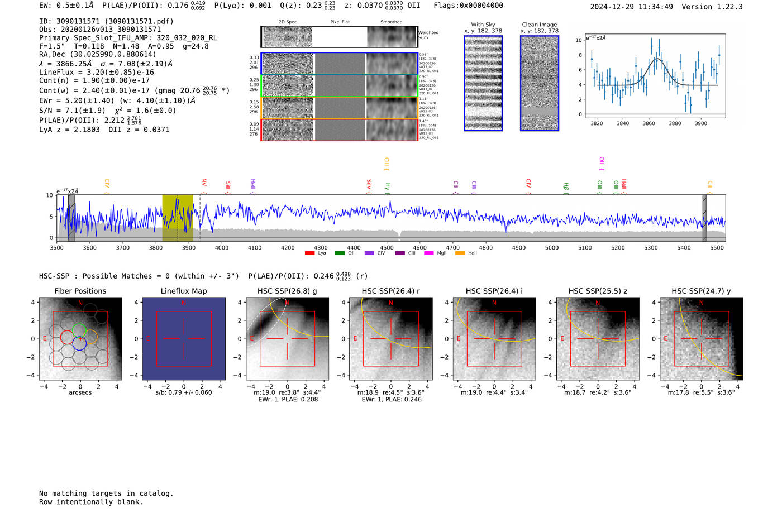782x532 pixels.
Task: Open the Lineflux Map panel
Action: coord(184,339)
